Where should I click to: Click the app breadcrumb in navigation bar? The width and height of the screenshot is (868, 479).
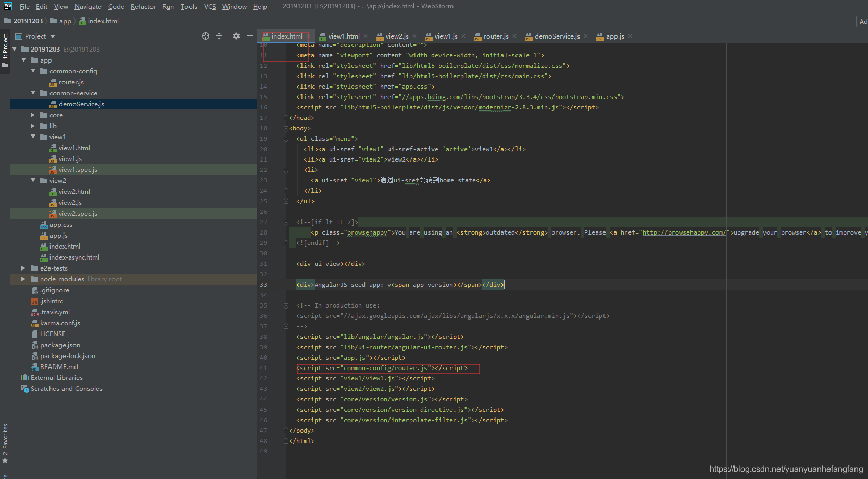(x=65, y=21)
